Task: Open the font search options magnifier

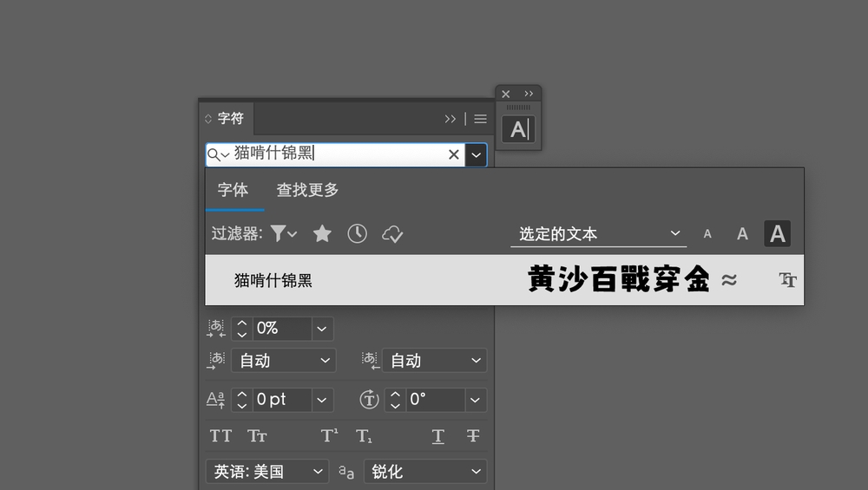Action: (x=218, y=155)
